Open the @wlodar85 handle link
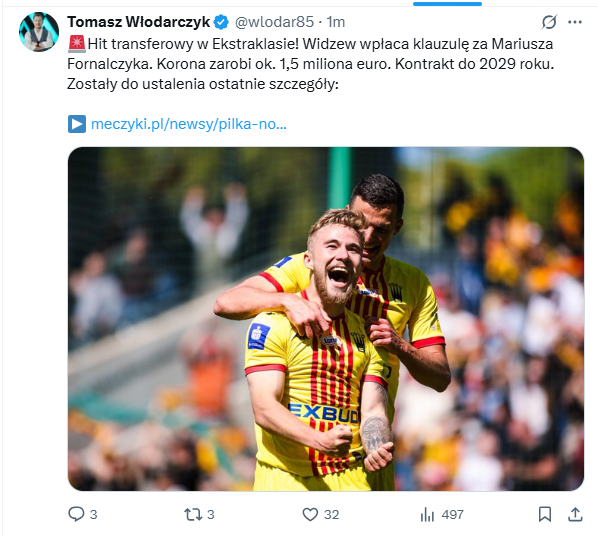598x536 pixels. coord(274,22)
